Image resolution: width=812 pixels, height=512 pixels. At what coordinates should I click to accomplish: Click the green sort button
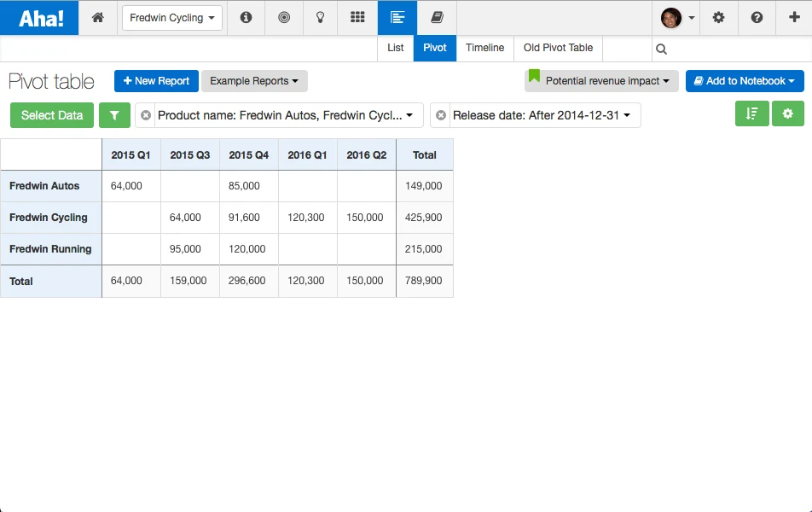[752, 113]
